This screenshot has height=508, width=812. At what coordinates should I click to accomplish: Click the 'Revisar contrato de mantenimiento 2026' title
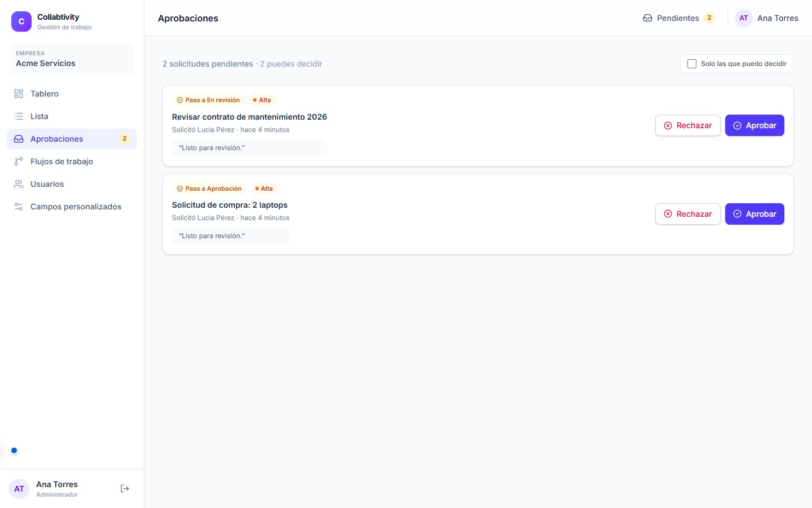pyautogui.click(x=249, y=117)
